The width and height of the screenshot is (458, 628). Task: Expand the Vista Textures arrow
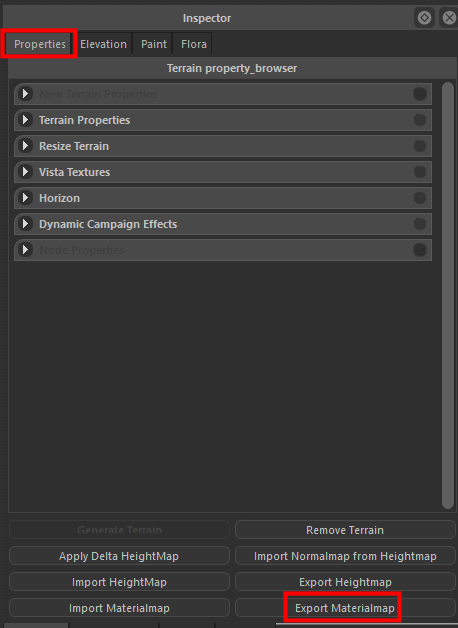tap(25, 172)
